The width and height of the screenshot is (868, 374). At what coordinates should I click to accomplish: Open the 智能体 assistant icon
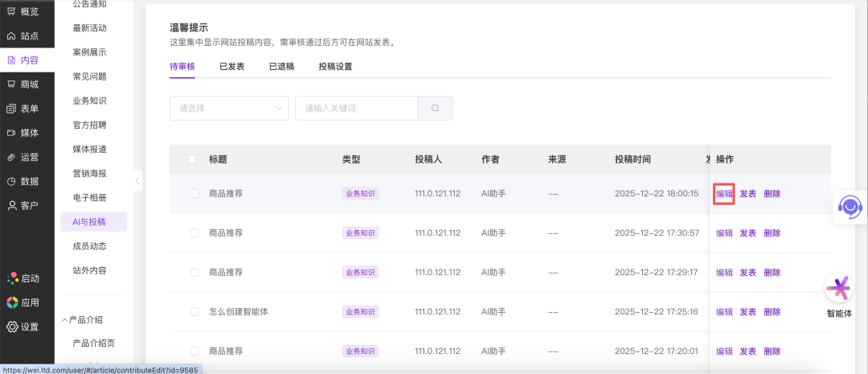pyautogui.click(x=839, y=289)
